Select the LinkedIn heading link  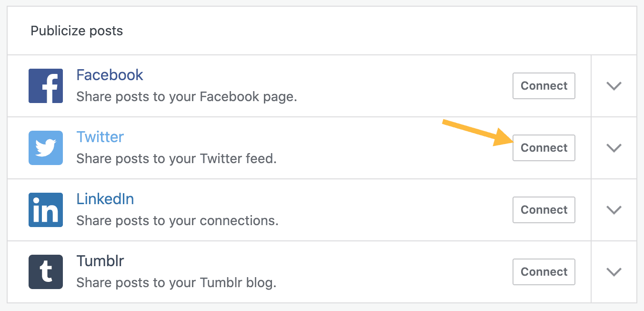pyautogui.click(x=105, y=199)
